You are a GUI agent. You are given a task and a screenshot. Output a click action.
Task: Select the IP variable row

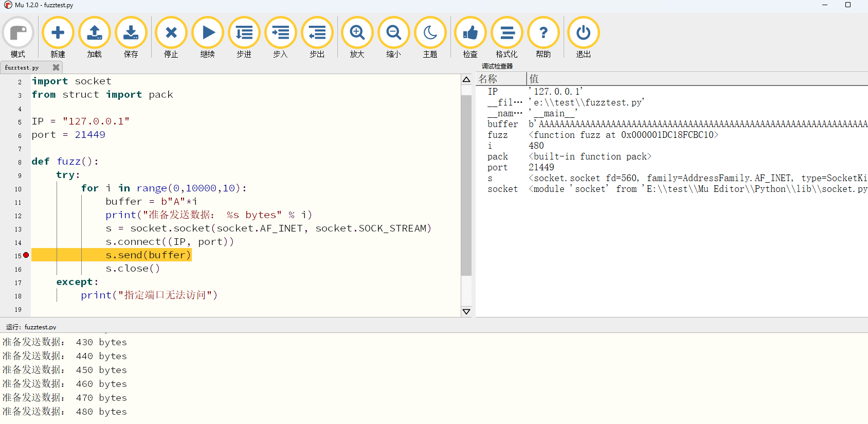click(672, 92)
